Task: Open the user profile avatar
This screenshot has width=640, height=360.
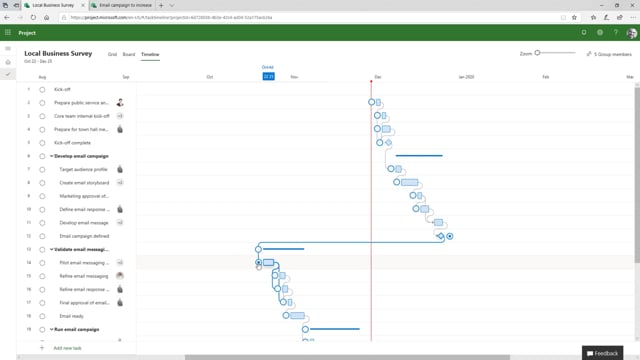Action: point(631,33)
